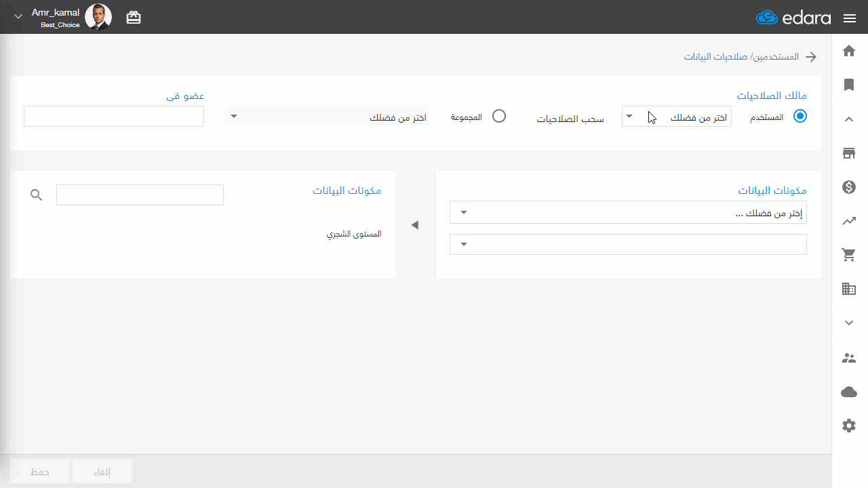Viewport: 868px width, 488px height.
Task: Click the المستخدمين breadcrumb link
Action: click(776, 57)
